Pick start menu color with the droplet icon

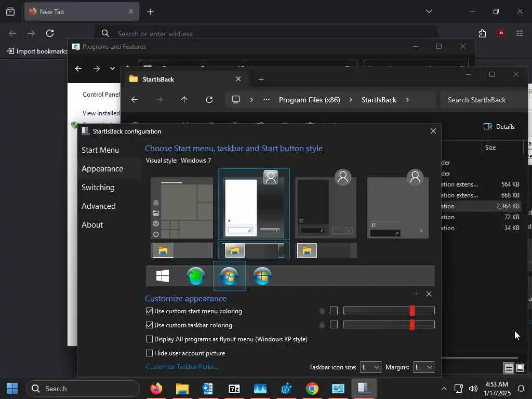tap(322, 311)
